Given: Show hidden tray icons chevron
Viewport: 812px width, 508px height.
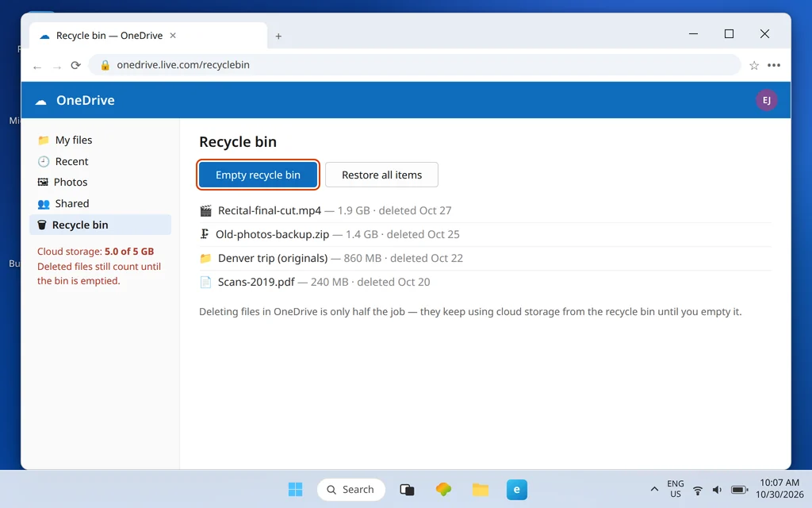Looking at the screenshot, I should (x=654, y=489).
